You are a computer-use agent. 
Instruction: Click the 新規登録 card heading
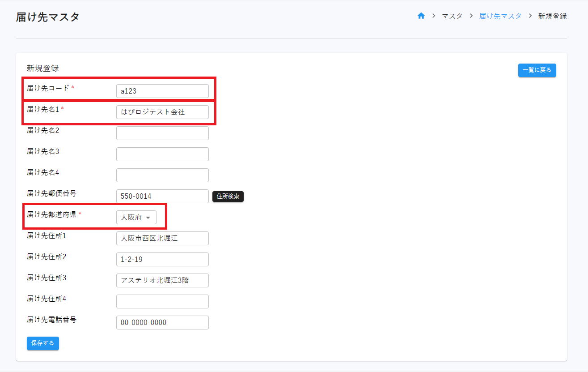pyautogui.click(x=43, y=68)
